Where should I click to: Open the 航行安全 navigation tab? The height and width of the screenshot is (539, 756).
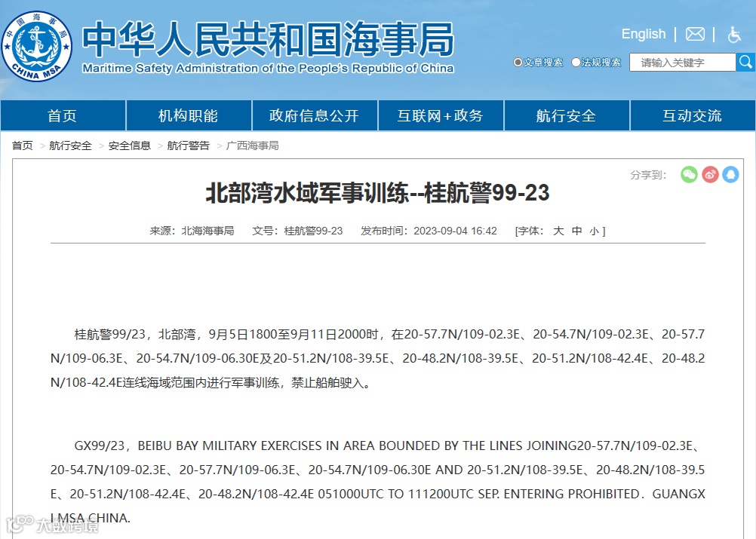pyautogui.click(x=567, y=115)
